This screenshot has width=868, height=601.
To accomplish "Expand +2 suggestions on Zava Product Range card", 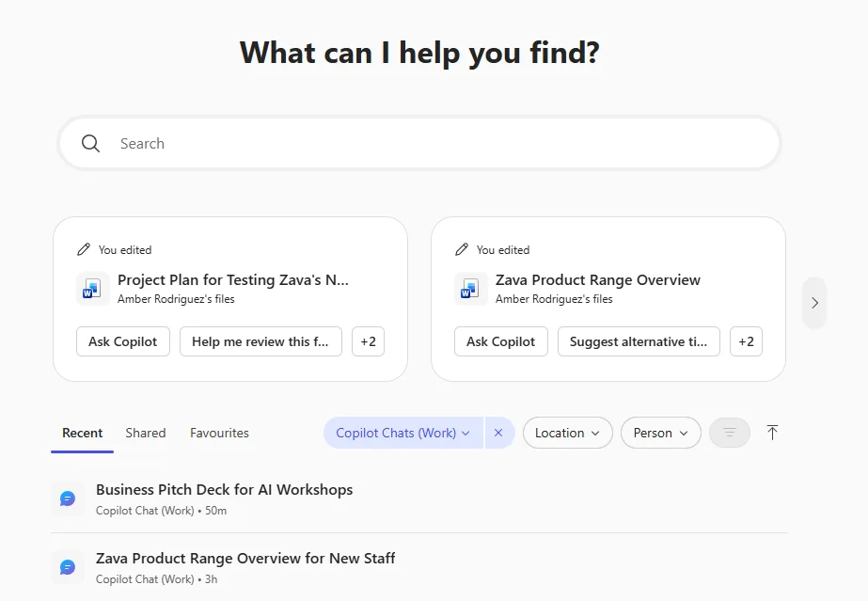I will click(x=746, y=341).
